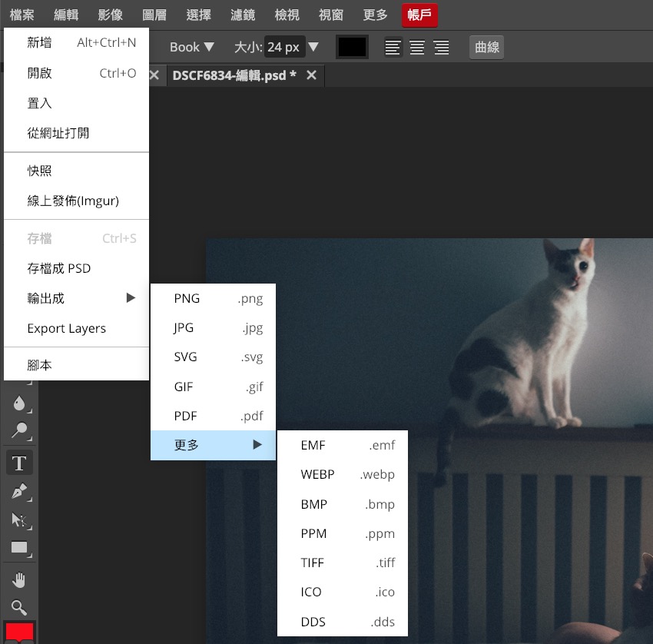Select the Blur (droplet) tool
653x644 pixels.
[19, 403]
